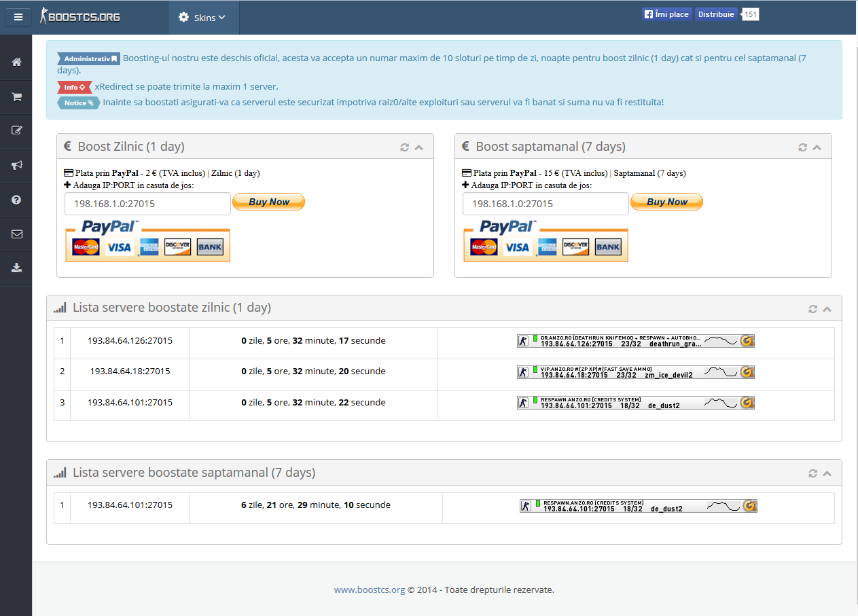Click Buy Now for the weekly boost
This screenshot has height=616, width=858.
667,202
